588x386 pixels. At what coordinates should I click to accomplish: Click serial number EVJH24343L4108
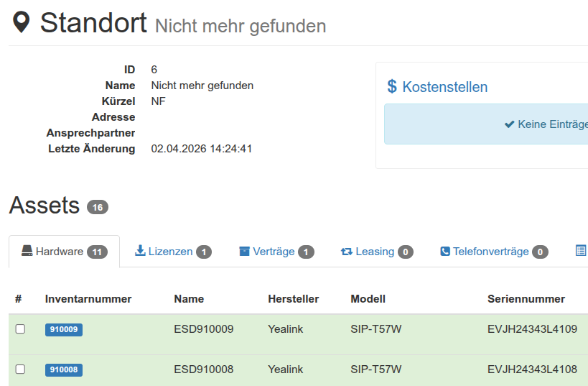(532, 369)
